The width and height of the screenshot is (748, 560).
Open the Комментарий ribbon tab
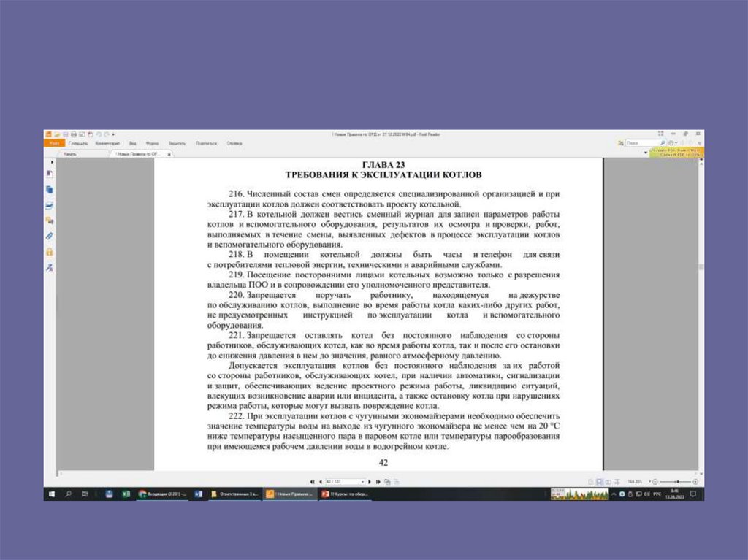[107, 143]
